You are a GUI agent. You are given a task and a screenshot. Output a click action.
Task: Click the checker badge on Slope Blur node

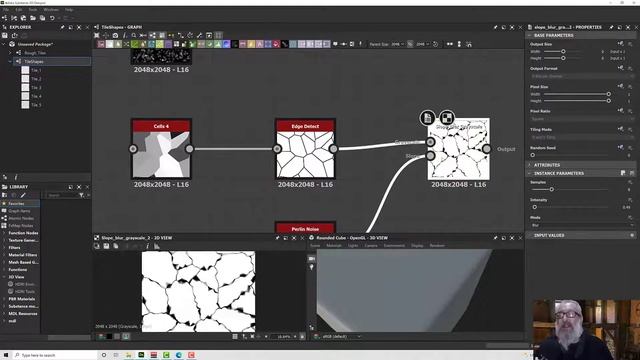[447, 118]
